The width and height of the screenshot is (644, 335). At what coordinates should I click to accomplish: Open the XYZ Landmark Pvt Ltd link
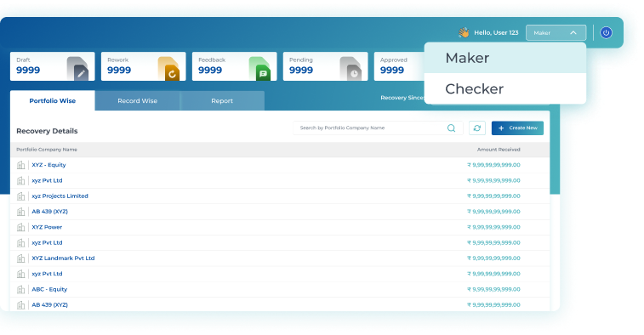click(63, 258)
